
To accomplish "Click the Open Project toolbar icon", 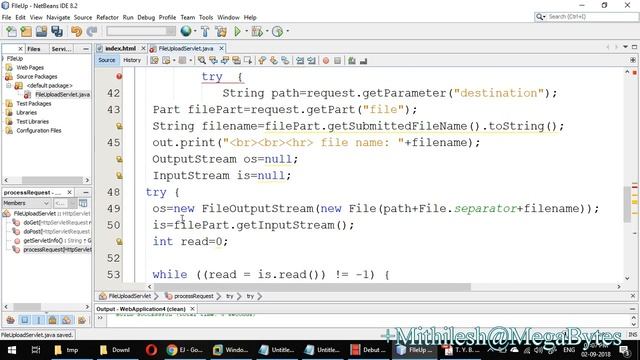I will [41, 31].
